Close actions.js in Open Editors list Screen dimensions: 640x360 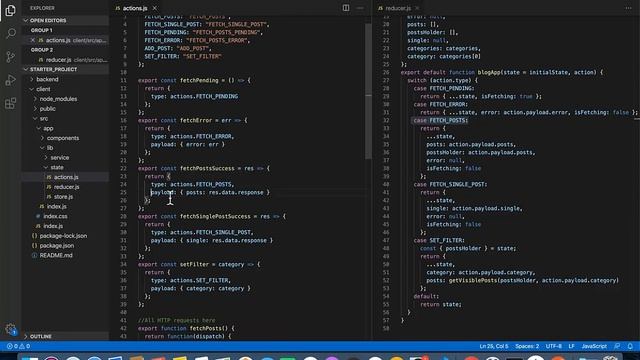click(33, 40)
